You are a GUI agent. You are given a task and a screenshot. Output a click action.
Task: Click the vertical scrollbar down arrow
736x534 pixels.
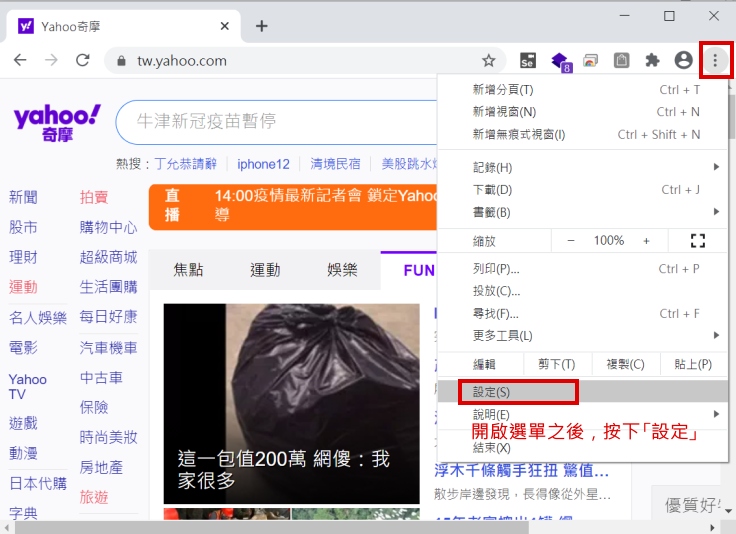[728, 510]
